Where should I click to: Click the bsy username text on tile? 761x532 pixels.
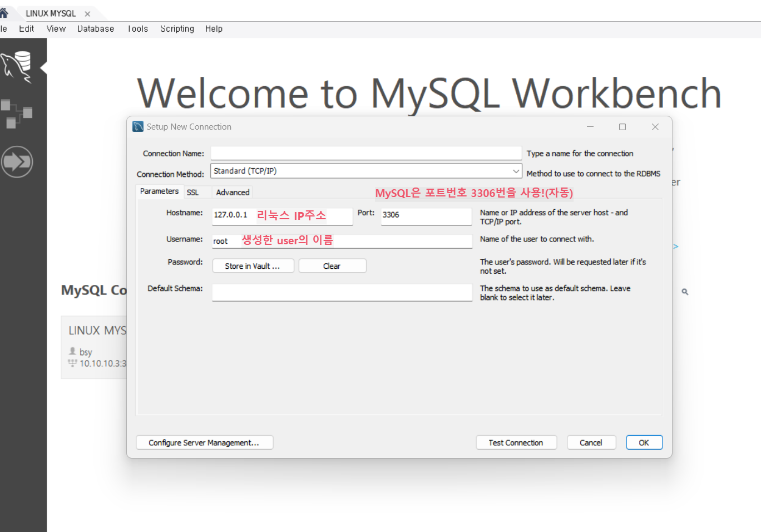click(86, 352)
